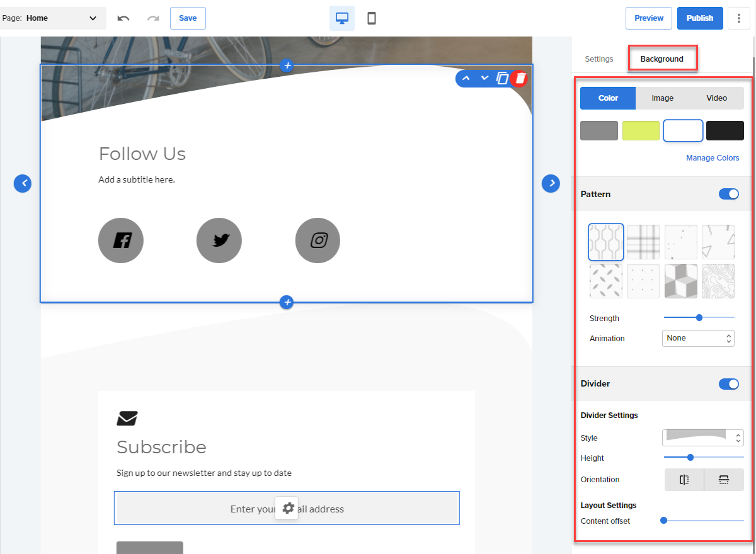This screenshot has width=756, height=554.
Task: Open the more options menu
Action: pos(738,18)
